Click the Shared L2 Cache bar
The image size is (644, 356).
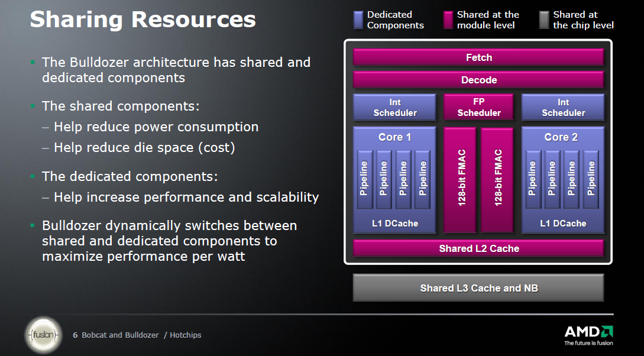478,248
